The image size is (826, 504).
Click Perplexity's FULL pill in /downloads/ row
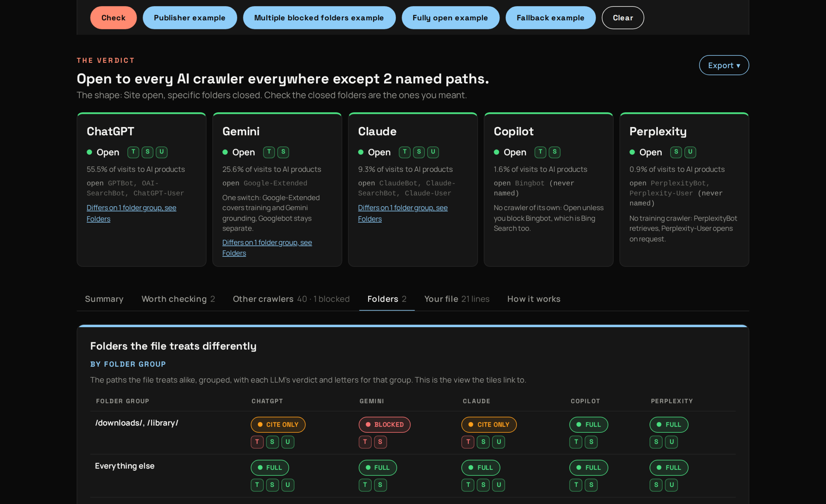point(669,425)
